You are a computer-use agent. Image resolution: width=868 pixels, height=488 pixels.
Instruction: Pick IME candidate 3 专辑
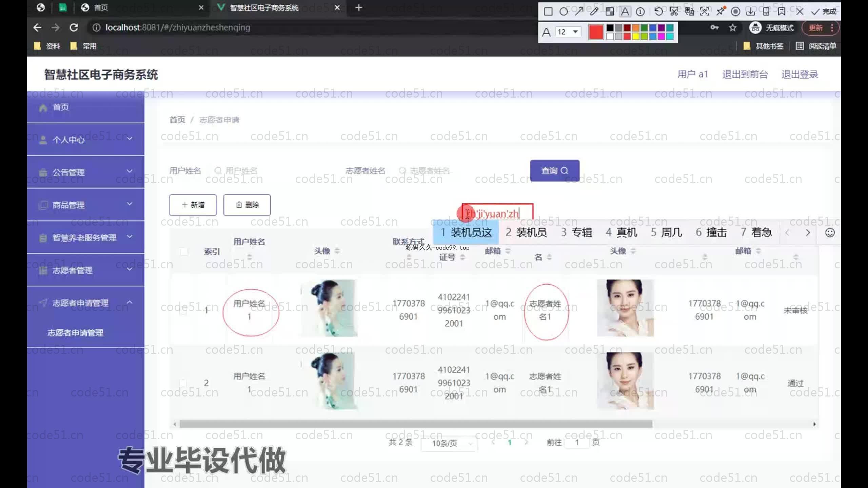coord(576,232)
